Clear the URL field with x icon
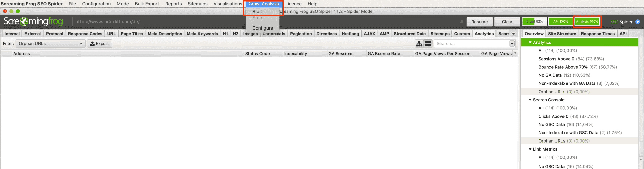The width and height of the screenshot is (644, 169). click(462, 22)
